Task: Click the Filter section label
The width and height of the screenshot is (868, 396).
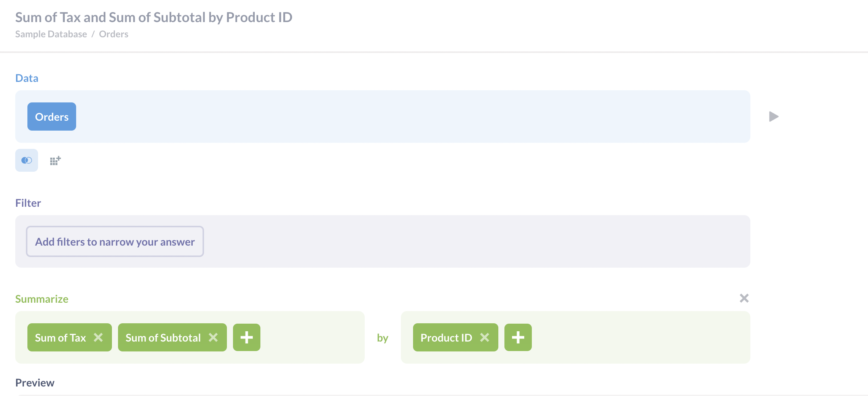Action: pos(28,203)
